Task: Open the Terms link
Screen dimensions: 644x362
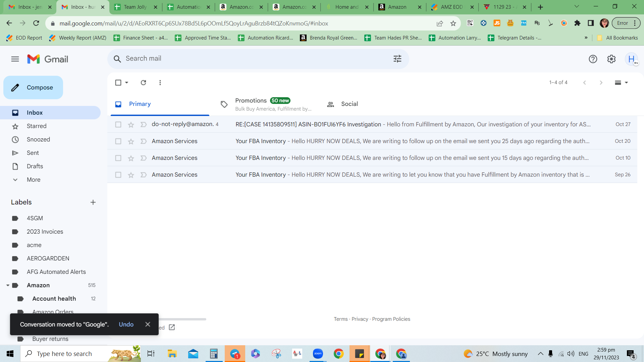Action: [341, 319]
